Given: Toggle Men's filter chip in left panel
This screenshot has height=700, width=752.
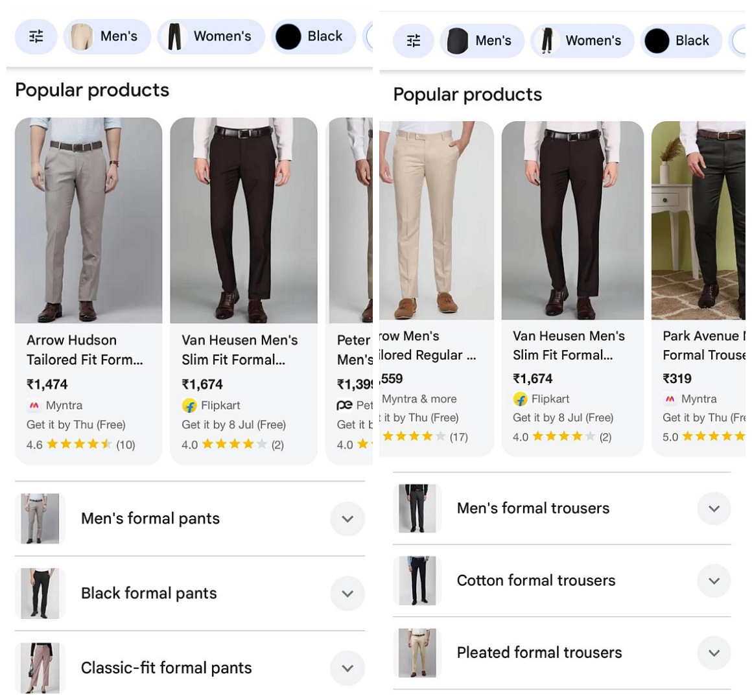Looking at the screenshot, I should point(107,36).
